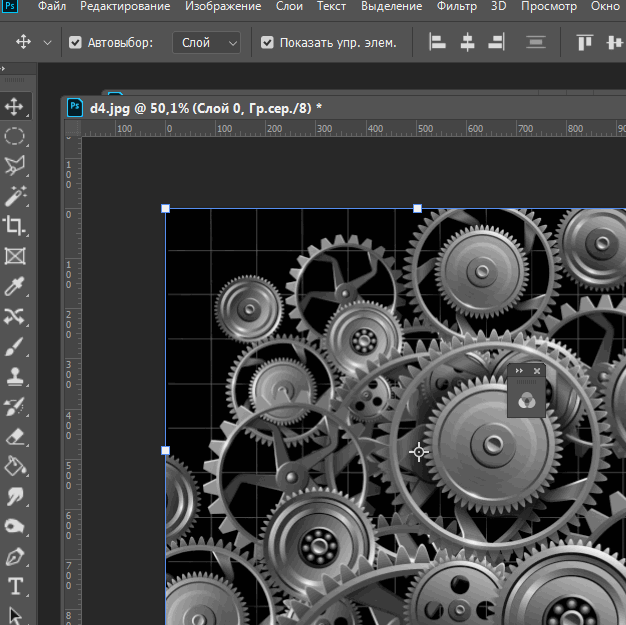Select the Paint Bucket tool
626x625 pixels.
point(14,466)
